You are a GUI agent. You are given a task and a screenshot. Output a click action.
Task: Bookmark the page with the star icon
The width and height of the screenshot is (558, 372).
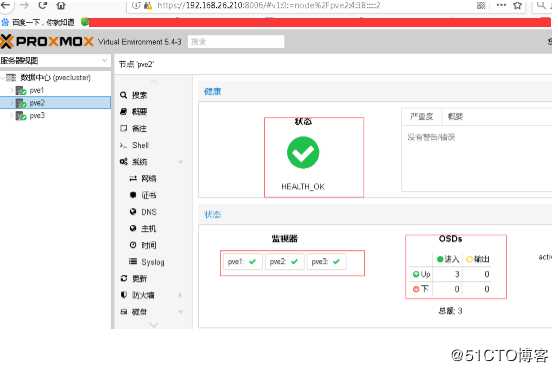click(x=517, y=5)
